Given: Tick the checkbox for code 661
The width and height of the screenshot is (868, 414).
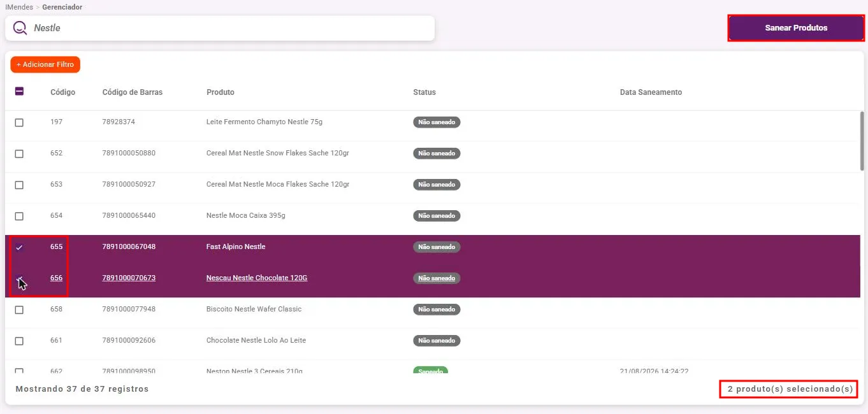Looking at the screenshot, I should 19,341.
